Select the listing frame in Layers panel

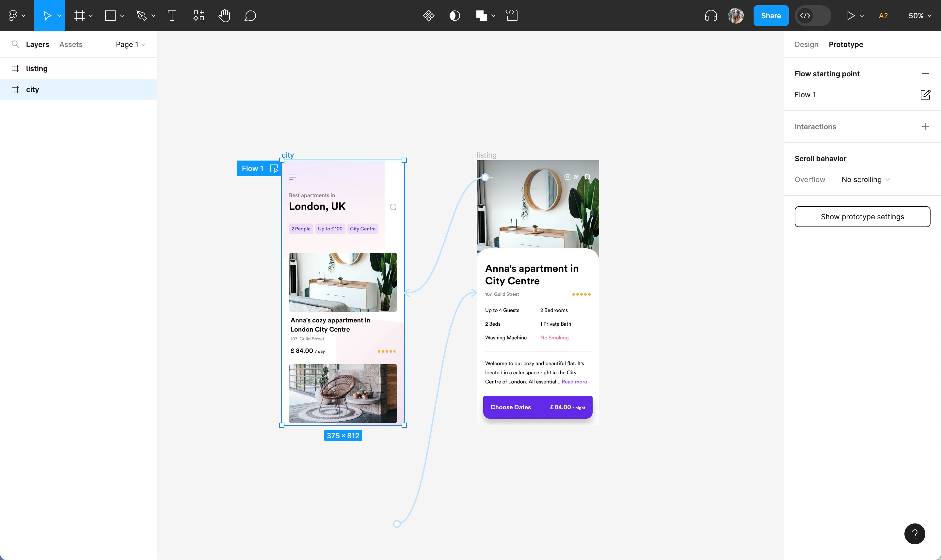(37, 68)
